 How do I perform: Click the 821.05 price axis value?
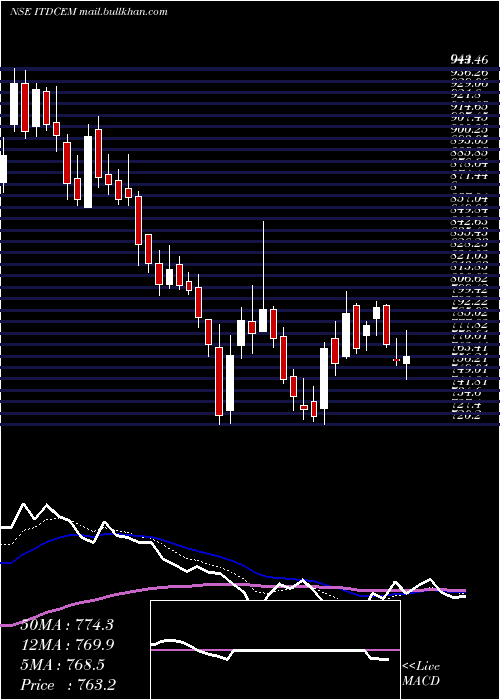(x=469, y=256)
